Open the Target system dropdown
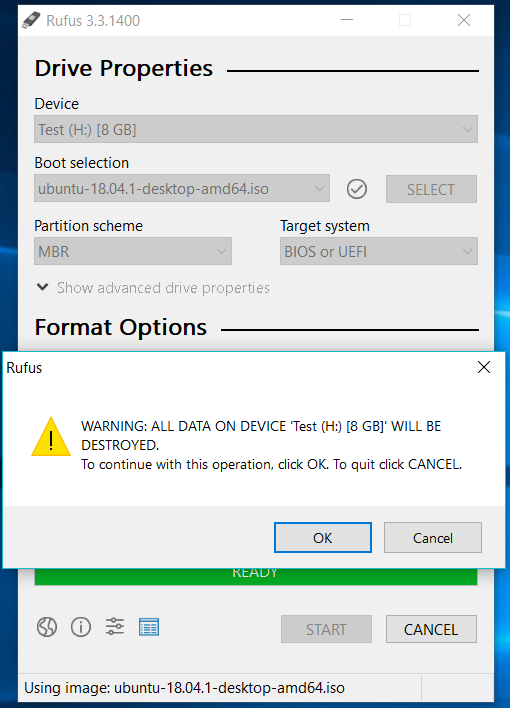 [x=379, y=252]
